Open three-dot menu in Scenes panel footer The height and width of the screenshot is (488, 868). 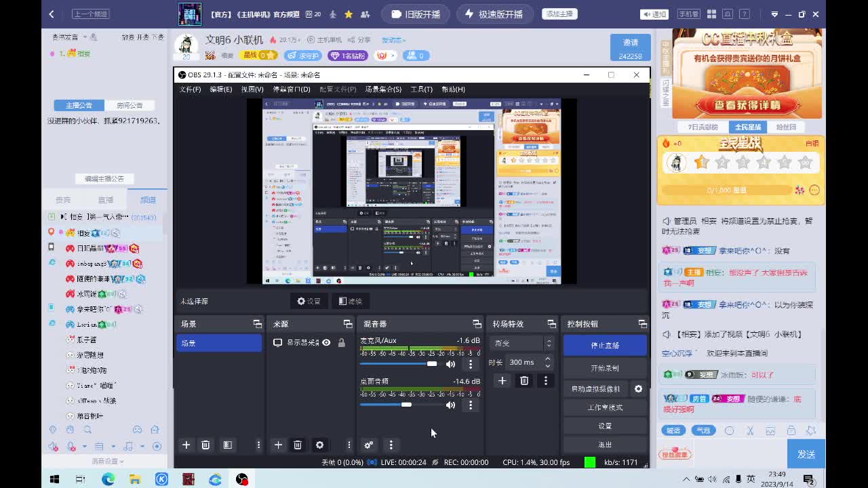(258, 445)
